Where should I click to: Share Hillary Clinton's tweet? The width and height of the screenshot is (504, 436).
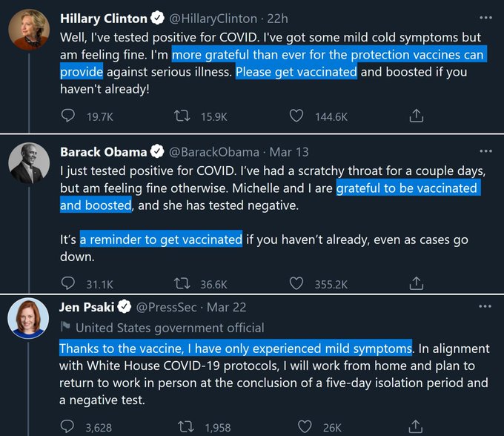coord(417,116)
